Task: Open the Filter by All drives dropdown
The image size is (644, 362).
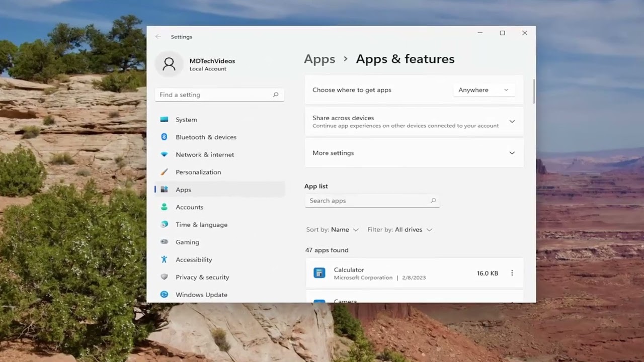Action: tap(400, 230)
